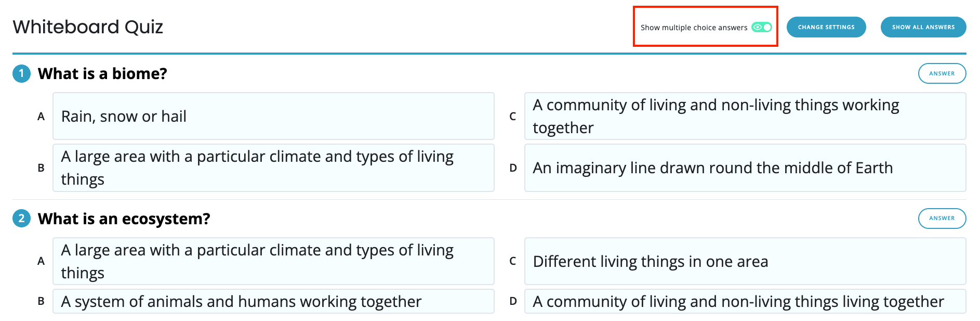The height and width of the screenshot is (321, 980).
Task: Select 'Different living things in one area'
Action: [745, 261]
